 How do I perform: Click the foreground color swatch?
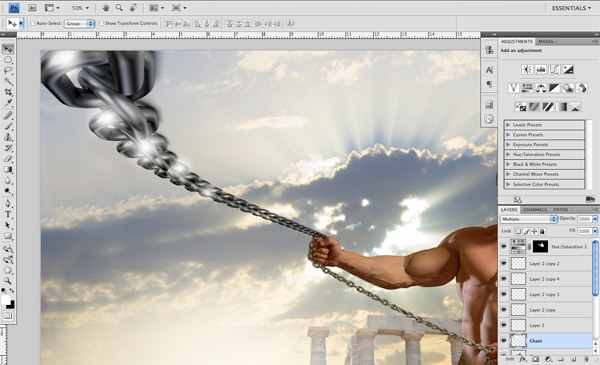point(5,300)
